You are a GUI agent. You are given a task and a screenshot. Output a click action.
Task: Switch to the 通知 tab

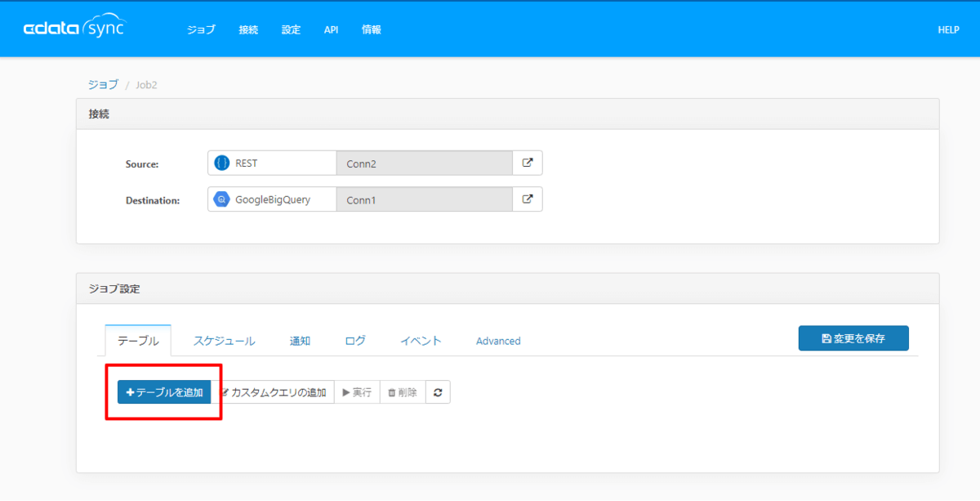click(x=300, y=341)
